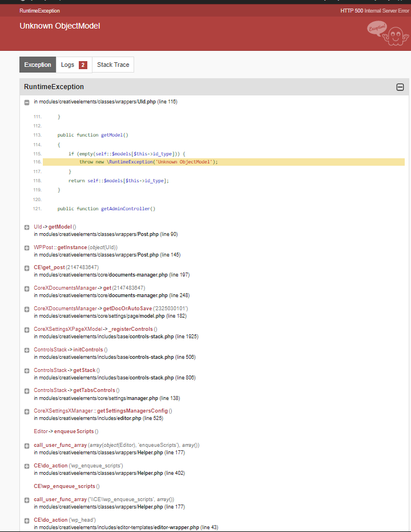Open the UId.php (line 116) file link
Image resolution: width=411 pixels, height=532 pixels.
tap(106, 102)
